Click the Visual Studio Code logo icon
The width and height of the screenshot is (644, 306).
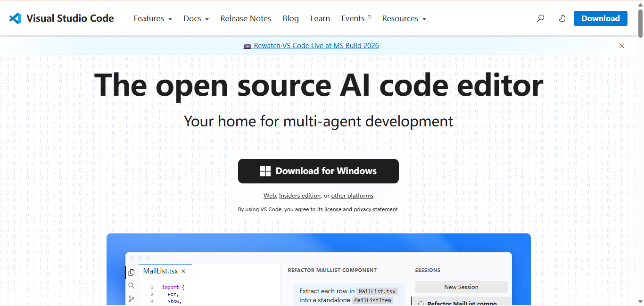15,18
